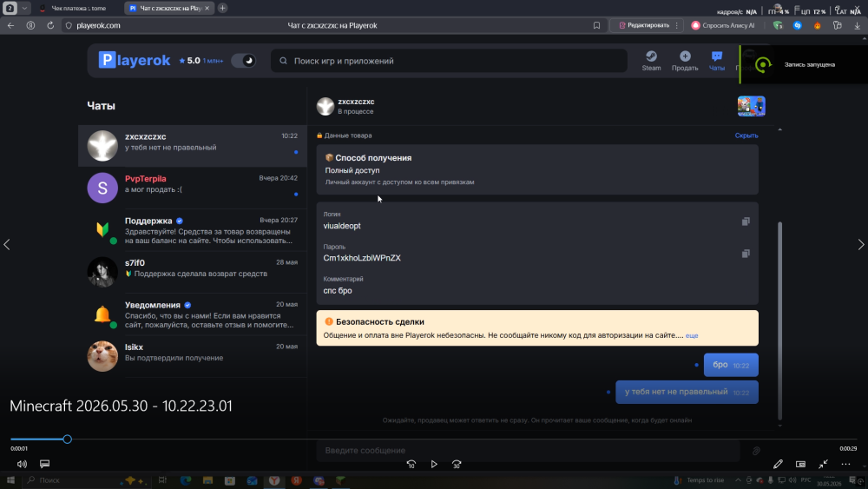Go to next media item arrow
Viewport: 868px width, 489px height.
861,244
